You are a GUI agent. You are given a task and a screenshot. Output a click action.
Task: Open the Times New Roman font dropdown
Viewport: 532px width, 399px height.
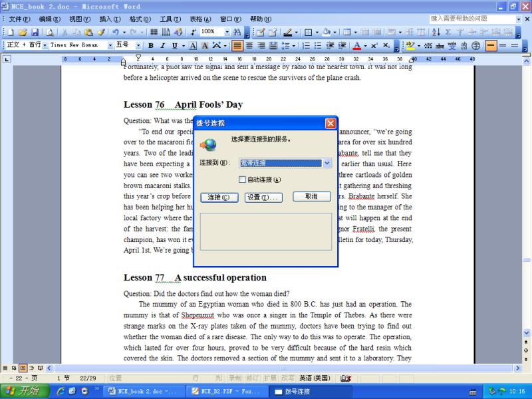click(x=110, y=45)
